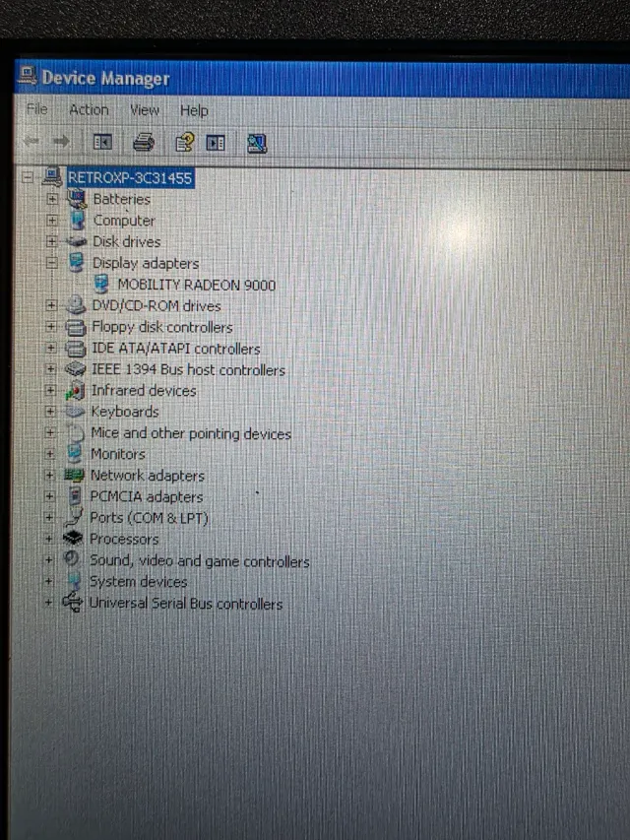This screenshot has height=840, width=630.
Task: Expand the Floppy disk controllers category
Action: pyautogui.click(x=51, y=327)
